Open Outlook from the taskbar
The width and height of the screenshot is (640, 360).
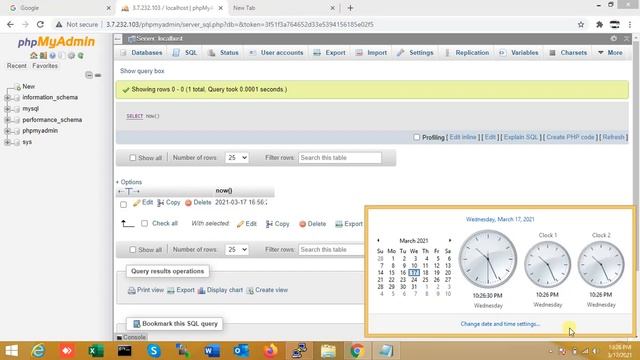[241, 351]
